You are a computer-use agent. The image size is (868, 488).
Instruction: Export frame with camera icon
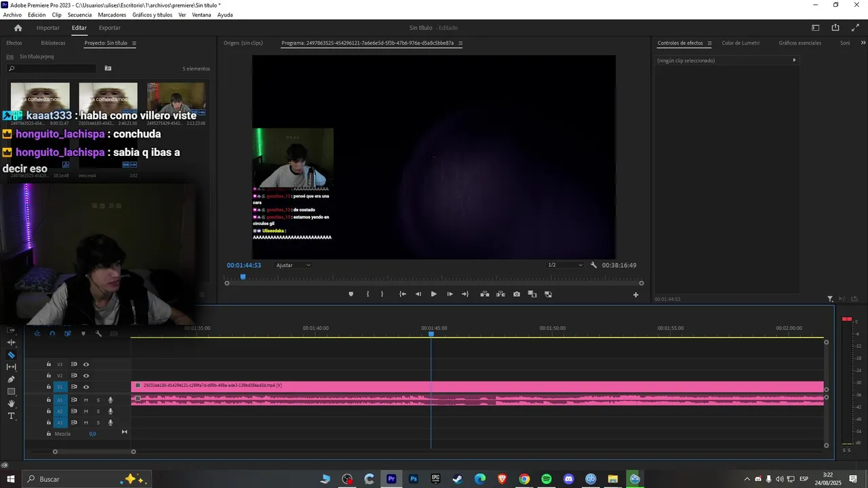pos(517,294)
